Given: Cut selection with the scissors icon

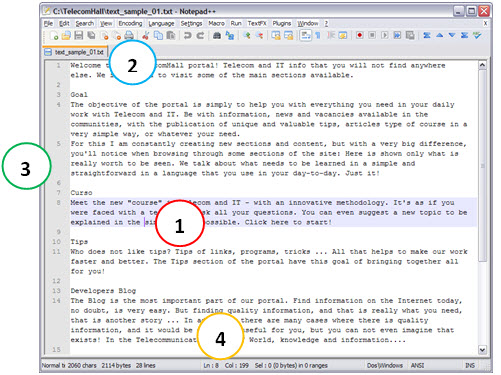Looking at the screenshot, I should [x=145, y=35].
